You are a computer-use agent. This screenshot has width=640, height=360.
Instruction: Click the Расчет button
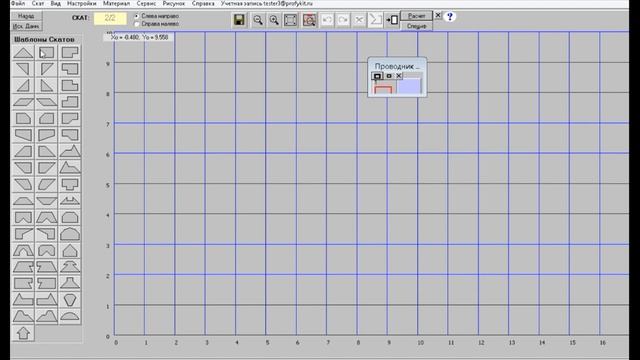(x=416, y=16)
